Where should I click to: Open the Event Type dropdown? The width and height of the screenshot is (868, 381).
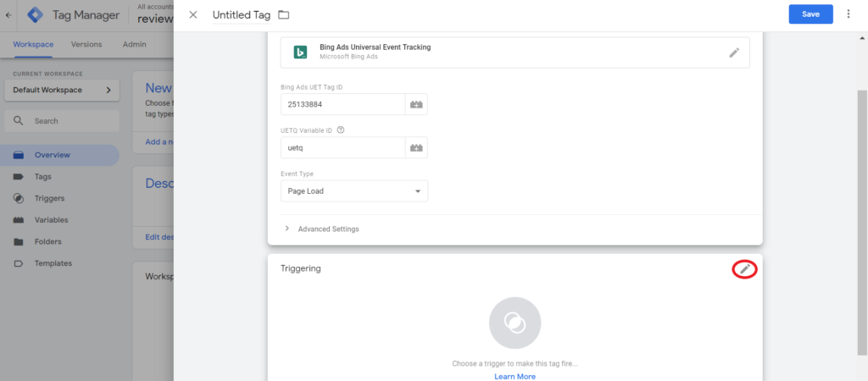point(353,191)
